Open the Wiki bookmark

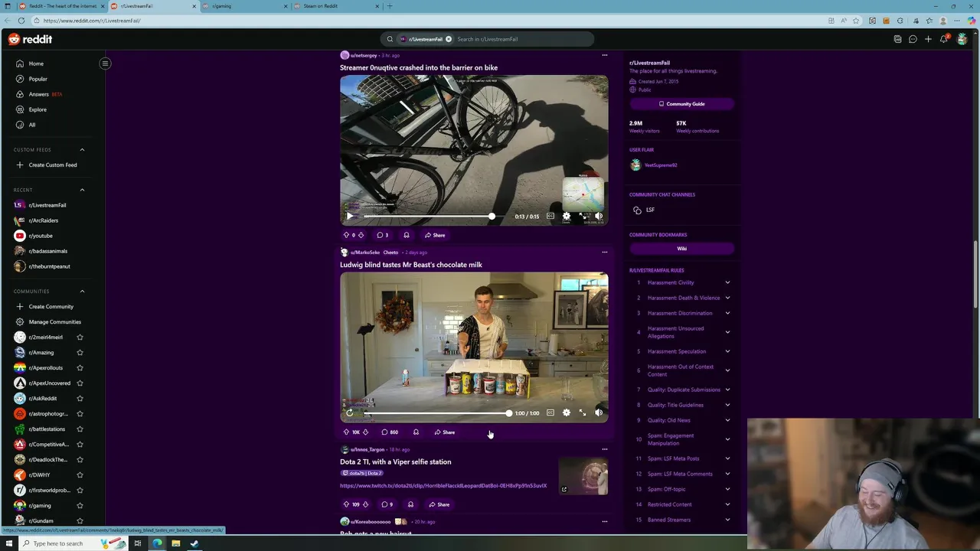(x=681, y=249)
